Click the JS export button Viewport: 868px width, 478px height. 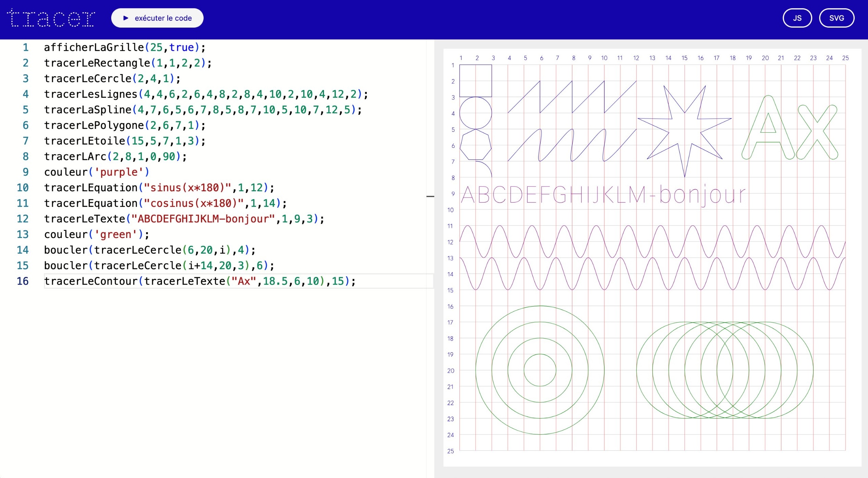(x=797, y=18)
